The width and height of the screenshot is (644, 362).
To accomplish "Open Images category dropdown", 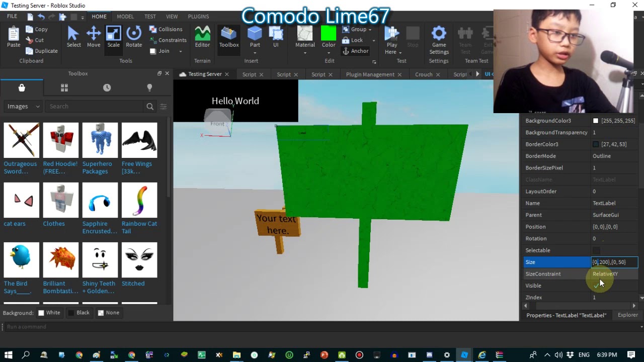I will (x=23, y=106).
